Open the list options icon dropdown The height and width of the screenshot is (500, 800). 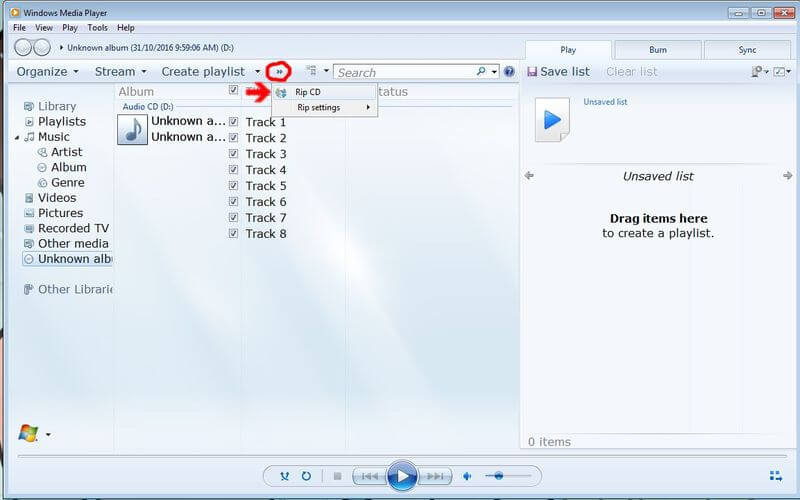(x=760, y=72)
